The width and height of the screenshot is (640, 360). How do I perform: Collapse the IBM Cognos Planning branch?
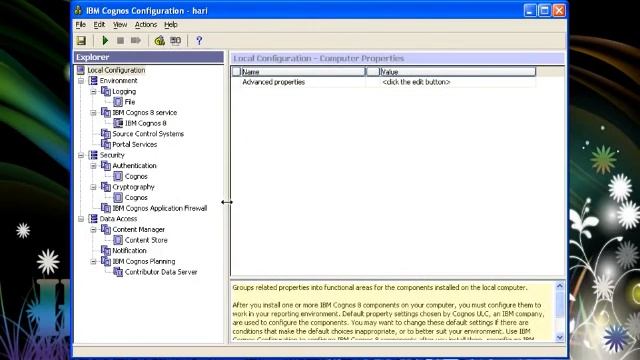point(93,262)
